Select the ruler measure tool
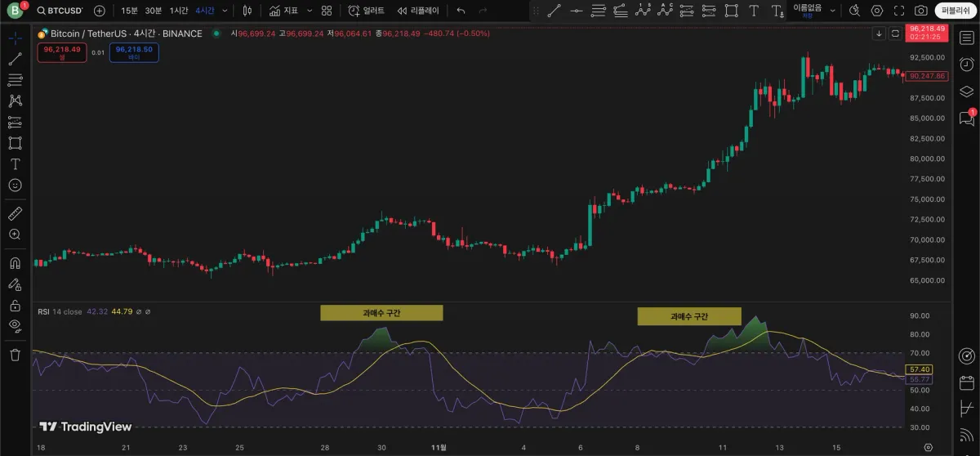 (x=15, y=213)
